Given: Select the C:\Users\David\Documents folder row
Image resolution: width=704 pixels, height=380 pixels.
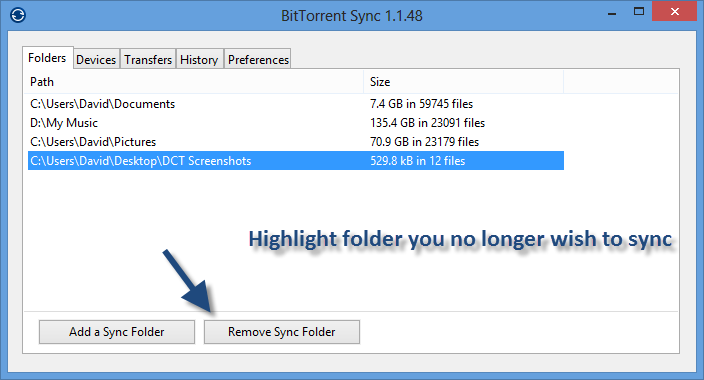Looking at the screenshot, I should click(296, 104).
